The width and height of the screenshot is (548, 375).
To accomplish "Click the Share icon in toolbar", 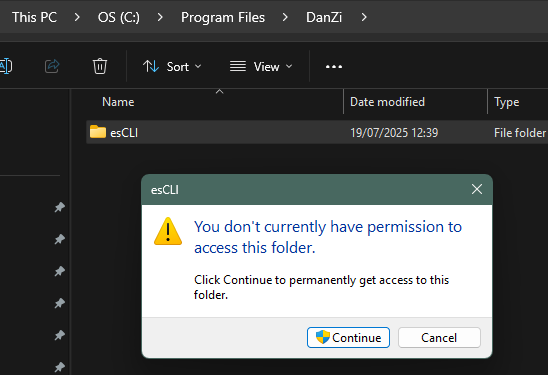I will point(52,66).
